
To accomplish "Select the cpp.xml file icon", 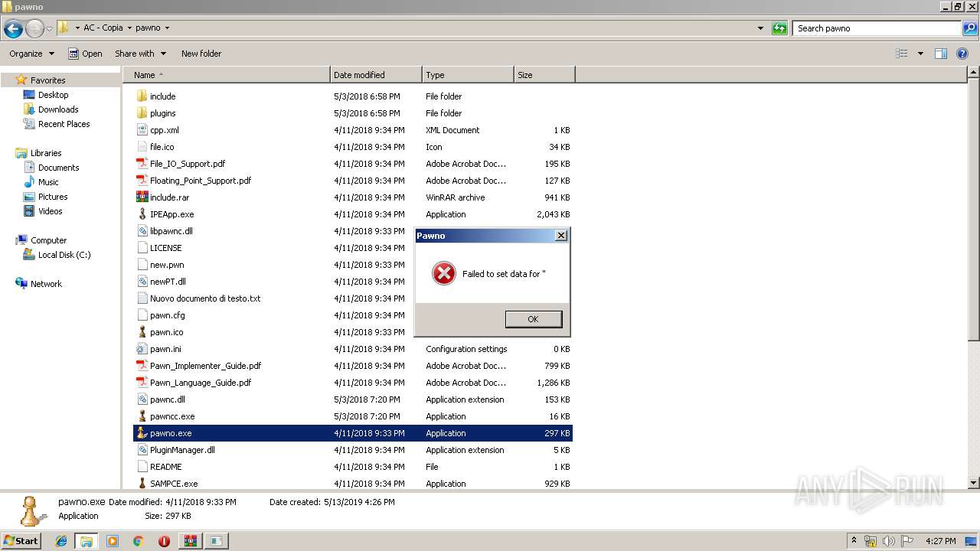I will coord(142,130).
